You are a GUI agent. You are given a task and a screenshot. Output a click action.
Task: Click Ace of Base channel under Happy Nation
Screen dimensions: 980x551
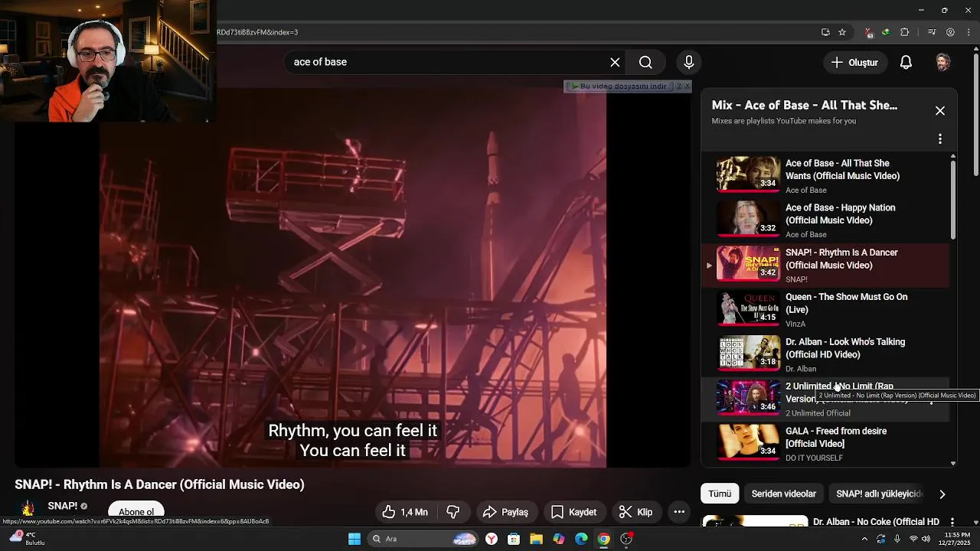point(805,235)
